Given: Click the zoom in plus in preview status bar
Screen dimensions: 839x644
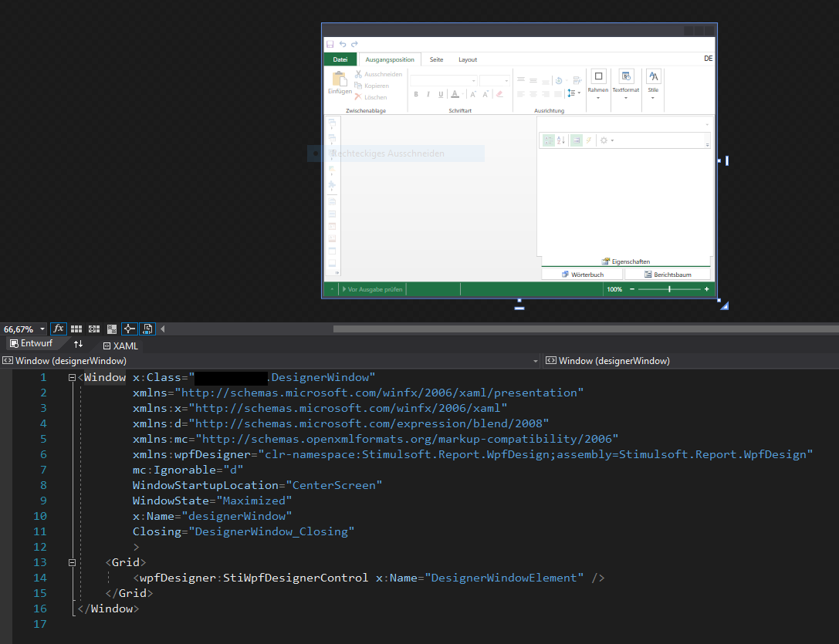Looking at the screenshot, I should pyautogui.click(x=707, y=289).
